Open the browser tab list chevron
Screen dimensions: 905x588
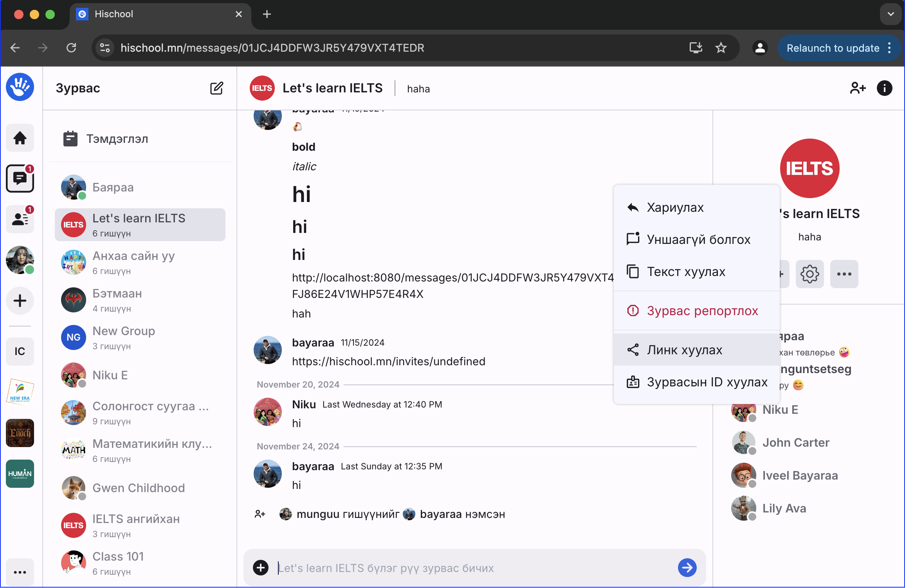pos(891,14)
